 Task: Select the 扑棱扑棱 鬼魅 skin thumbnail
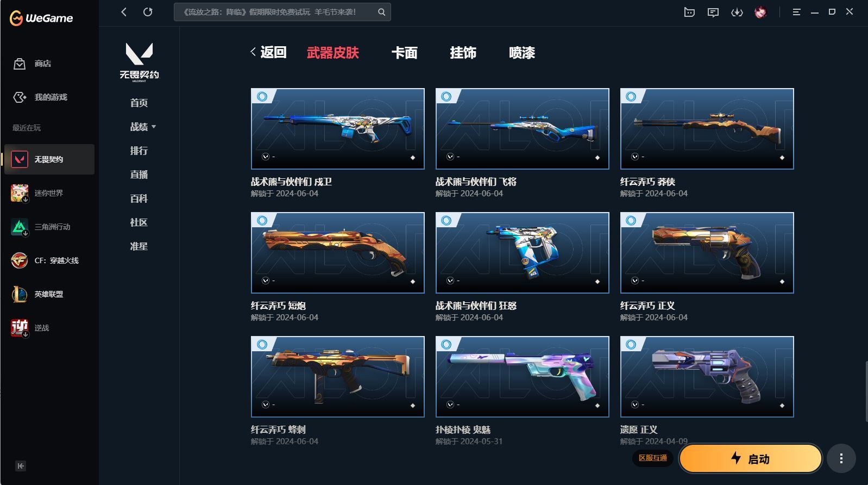[x=523, y=377]
